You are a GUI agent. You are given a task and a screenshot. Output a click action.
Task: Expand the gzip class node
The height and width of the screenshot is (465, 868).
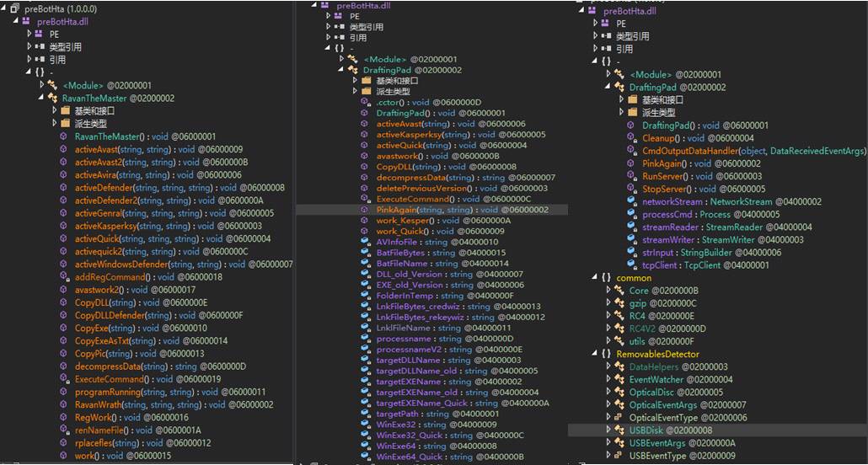[x=608, y=303]
